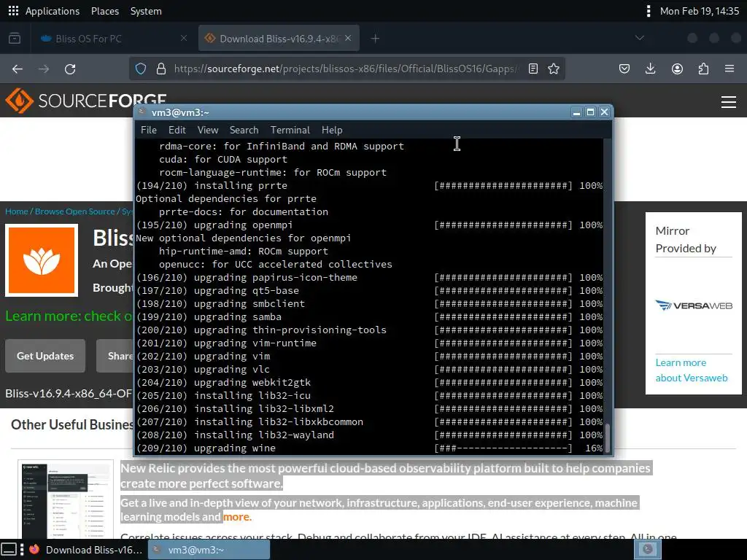This screenshot has height=560, width=747.
Task: Click the tracking protection shield icon
Action: [141, 69]
